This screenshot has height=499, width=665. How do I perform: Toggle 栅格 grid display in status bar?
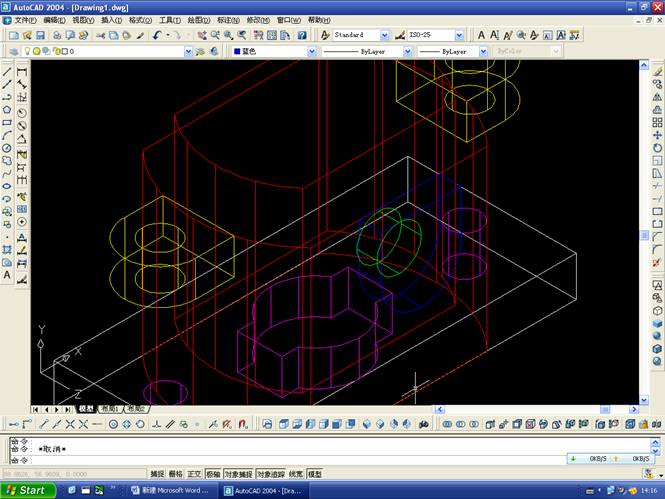click(176, 474)
